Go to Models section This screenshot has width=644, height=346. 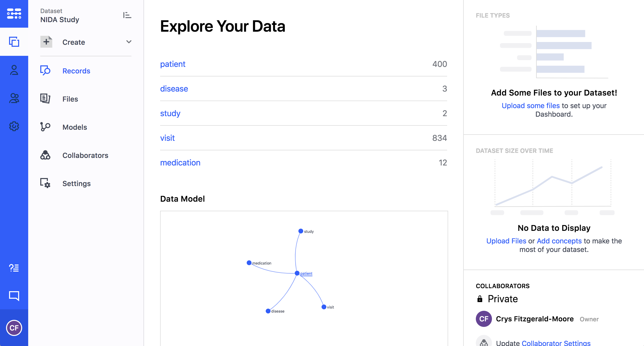(75, 127)
